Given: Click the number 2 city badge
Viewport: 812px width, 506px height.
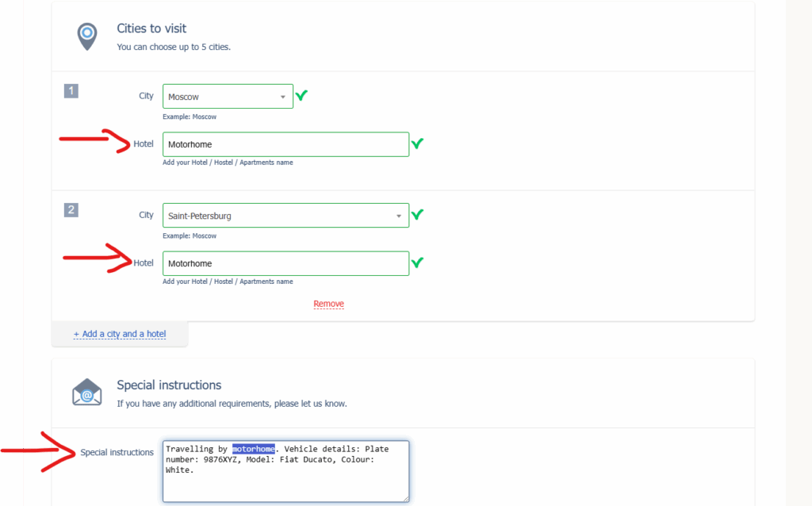Looking at the screenshot, I should [71, 210].
